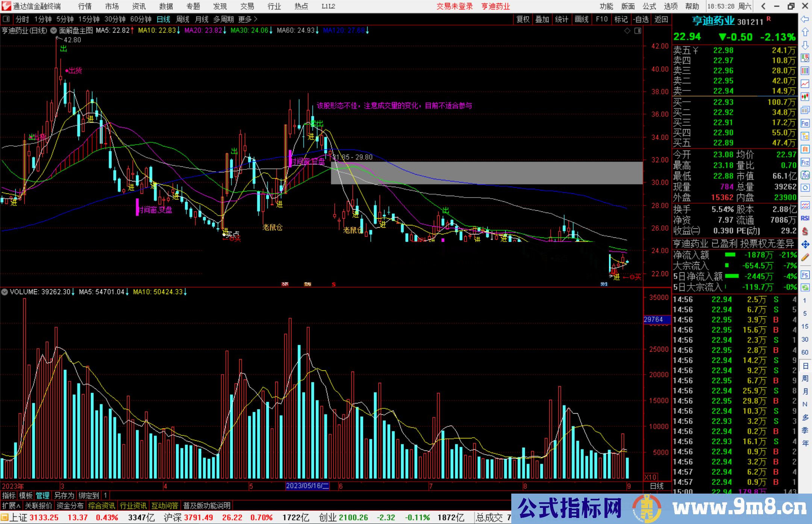Viewport: 812px width, 524px height.
Task: Click the line trend chart sidebar icon
Action: pos(805,84)
